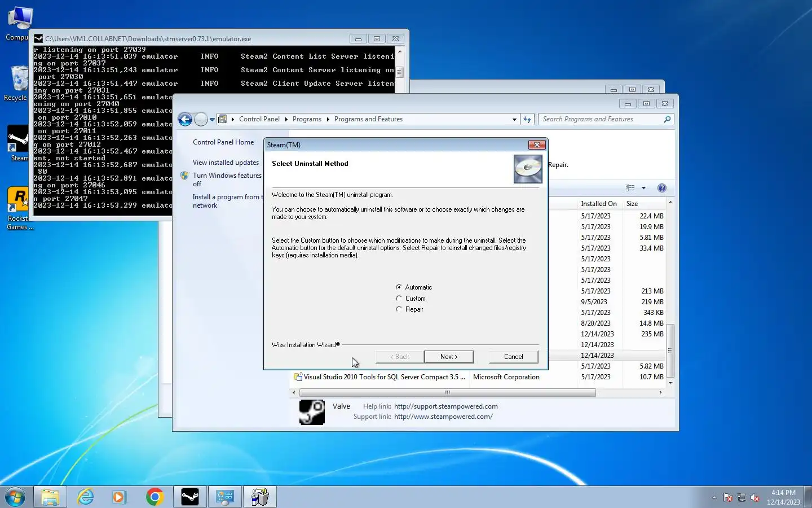Select the Visual Studio 2010 Tools for SQL row
812x508 pixels.
point(478,377)
